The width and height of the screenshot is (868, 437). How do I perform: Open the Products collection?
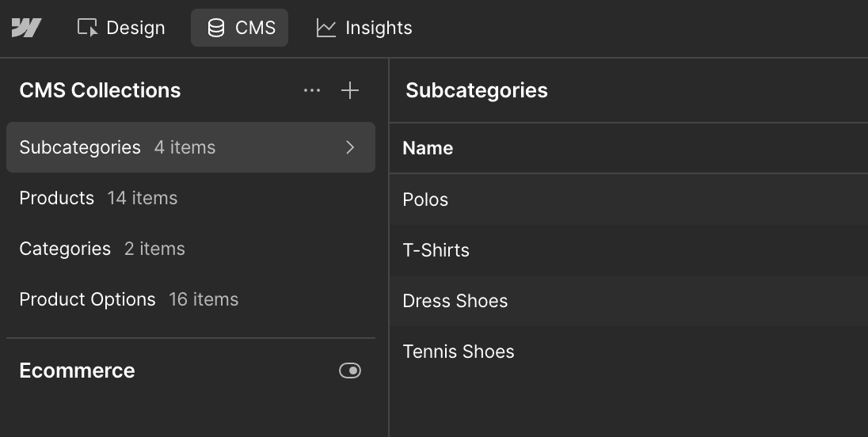pos(98,198)
